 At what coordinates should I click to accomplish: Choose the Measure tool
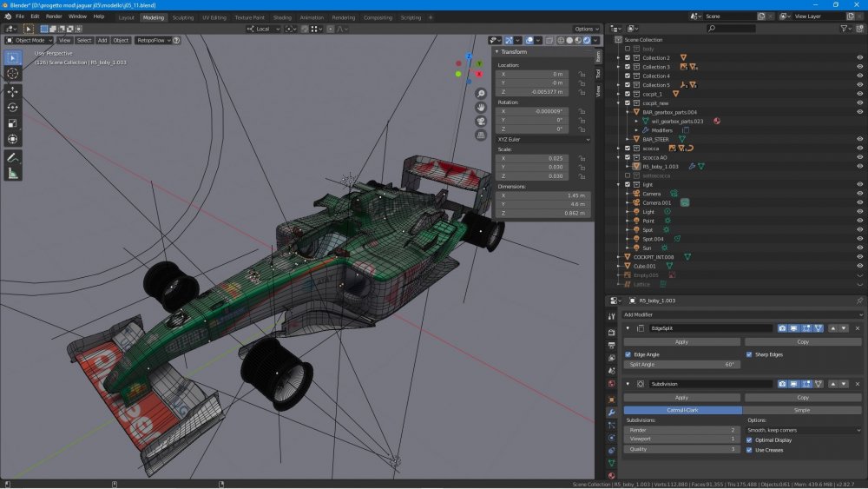(x=13, y=174)
